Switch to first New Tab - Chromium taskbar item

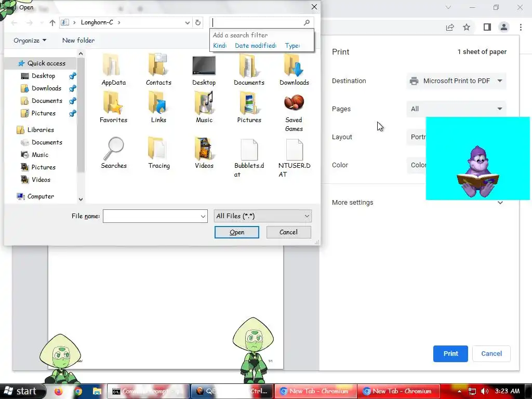click(x=315, y=391)
